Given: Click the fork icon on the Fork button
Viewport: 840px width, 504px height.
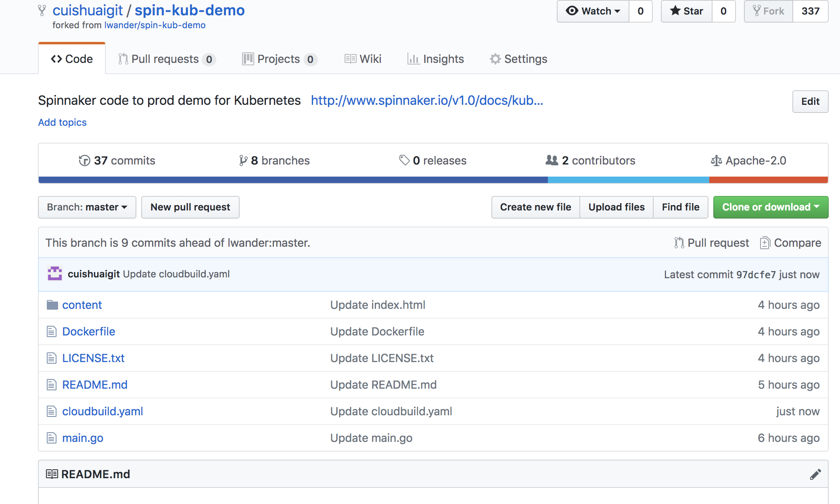Looking at the screenshot, I should point(757,10).
